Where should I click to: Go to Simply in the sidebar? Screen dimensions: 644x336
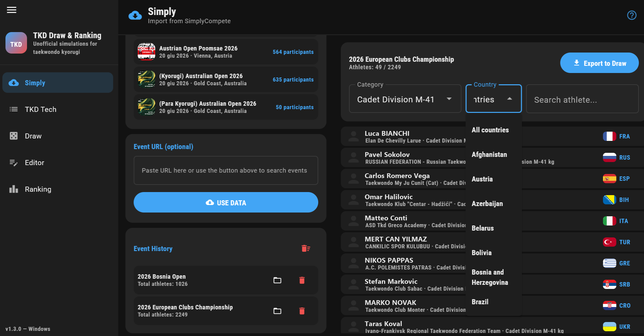pos(58,83)
